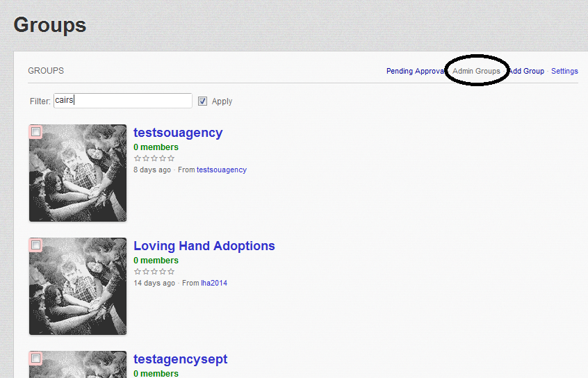Open the testsouagency group title
This screenshot has height=378, width=588.
coord(178,133)
